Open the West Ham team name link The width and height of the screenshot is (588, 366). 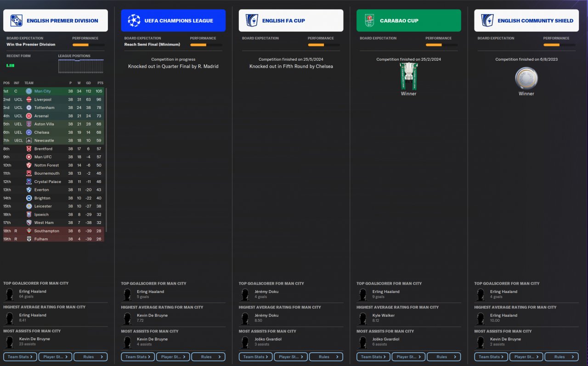point(44,223)
